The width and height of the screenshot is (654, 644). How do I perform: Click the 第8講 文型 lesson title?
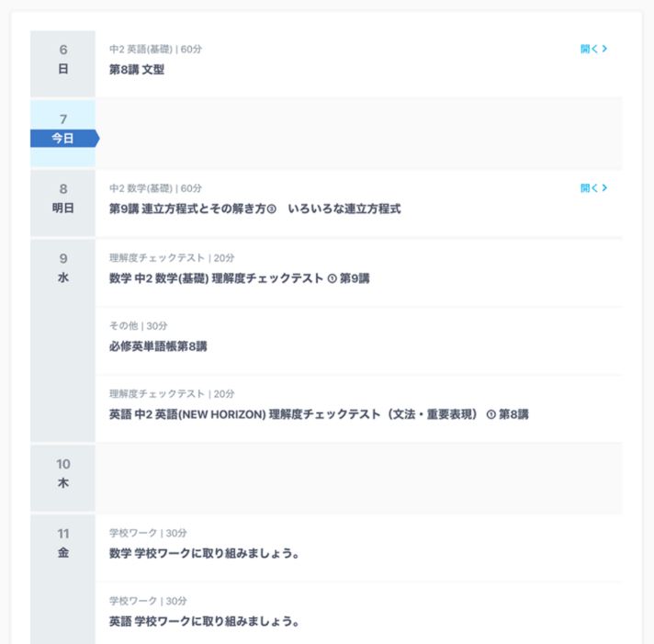[137, 69]
